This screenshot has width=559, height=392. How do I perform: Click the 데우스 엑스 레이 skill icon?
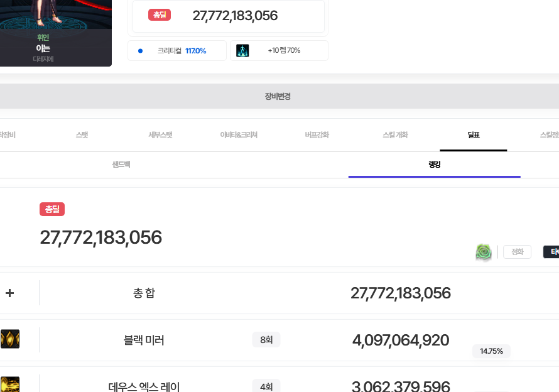pos(10,384)
